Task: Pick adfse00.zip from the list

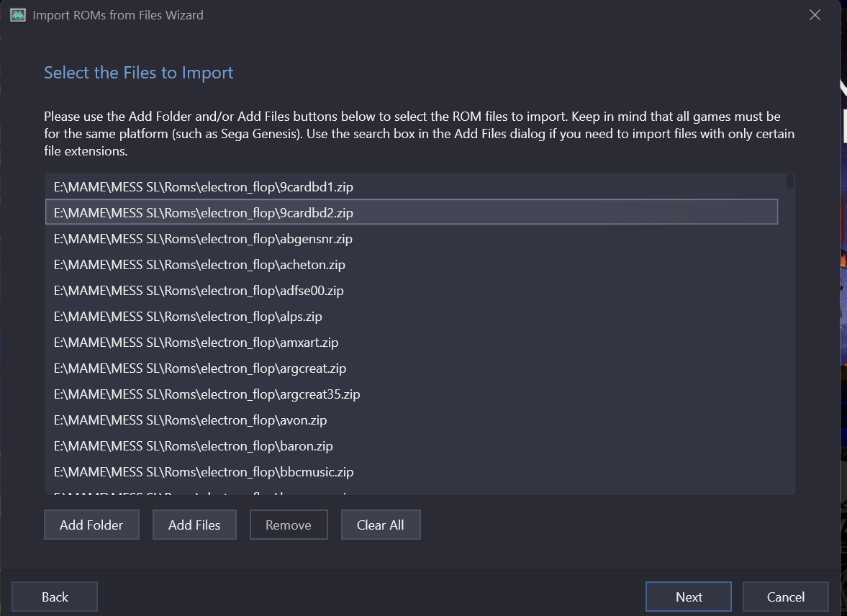Action: [x=199, y=291]
